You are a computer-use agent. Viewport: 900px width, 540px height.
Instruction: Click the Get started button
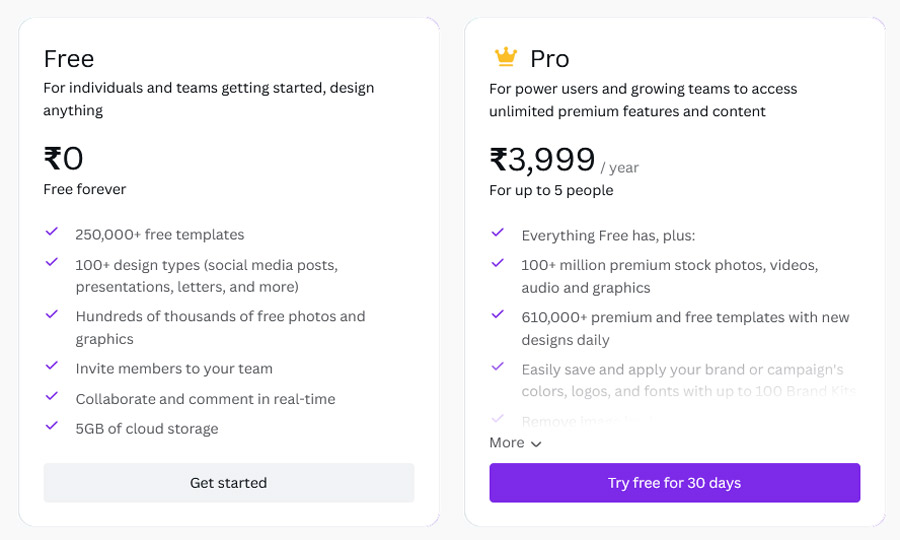[229, 483]
